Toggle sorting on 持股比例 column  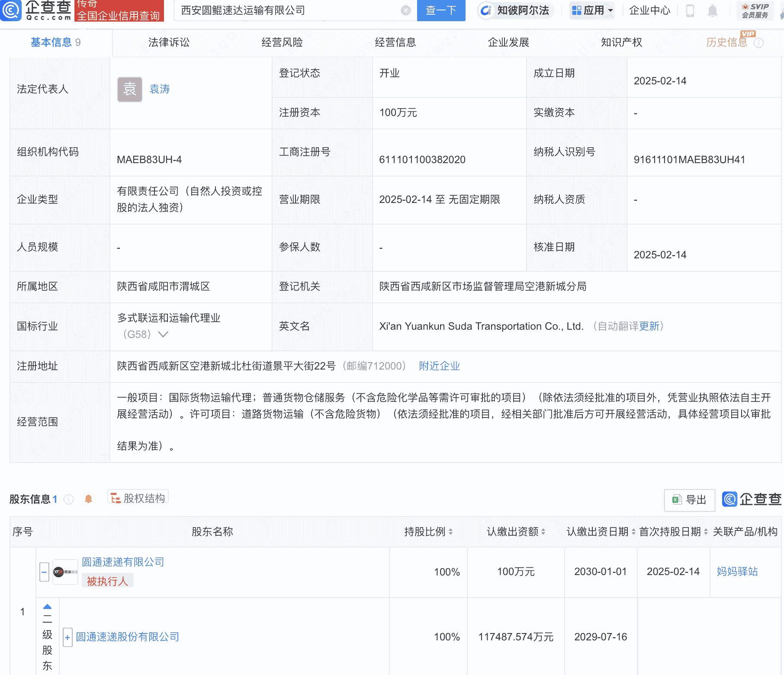point(451,532)
